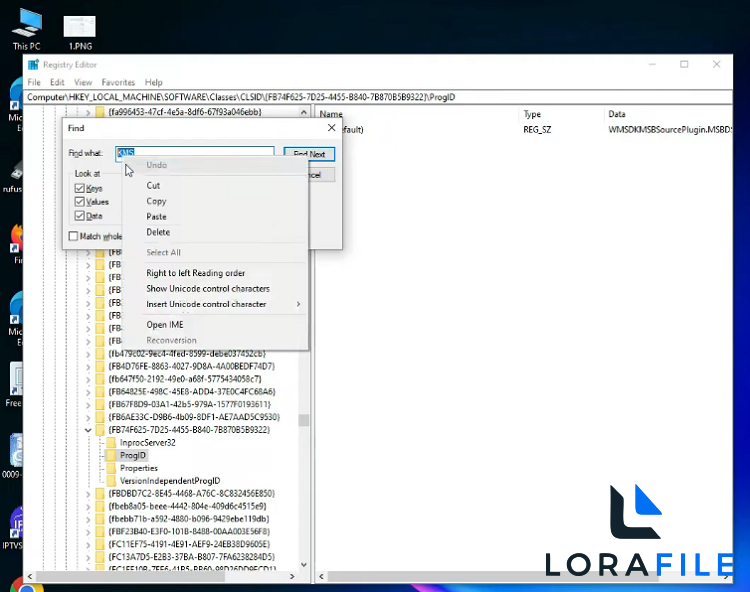Click values pane horizontal scroll left arrow
The image size is (750, 592).
(321, 577)
